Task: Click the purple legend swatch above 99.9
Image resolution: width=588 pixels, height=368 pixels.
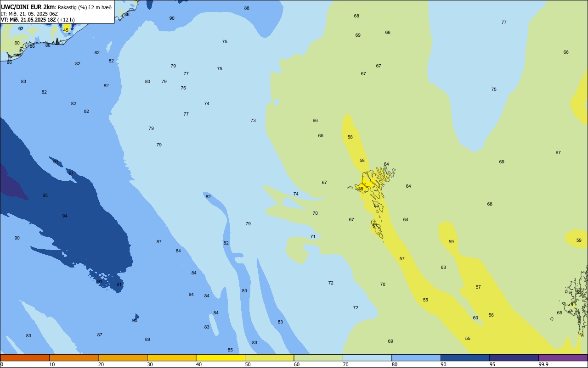Action: [x=563, y=357]
